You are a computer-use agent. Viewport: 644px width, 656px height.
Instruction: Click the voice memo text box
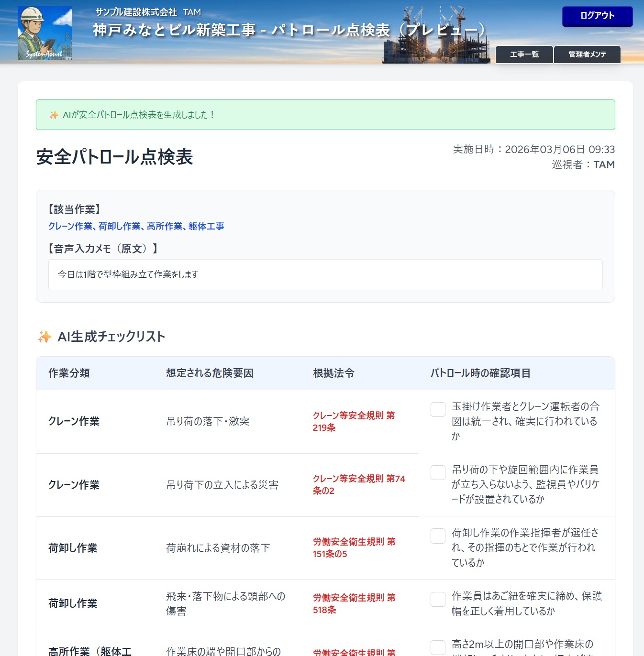325,274
